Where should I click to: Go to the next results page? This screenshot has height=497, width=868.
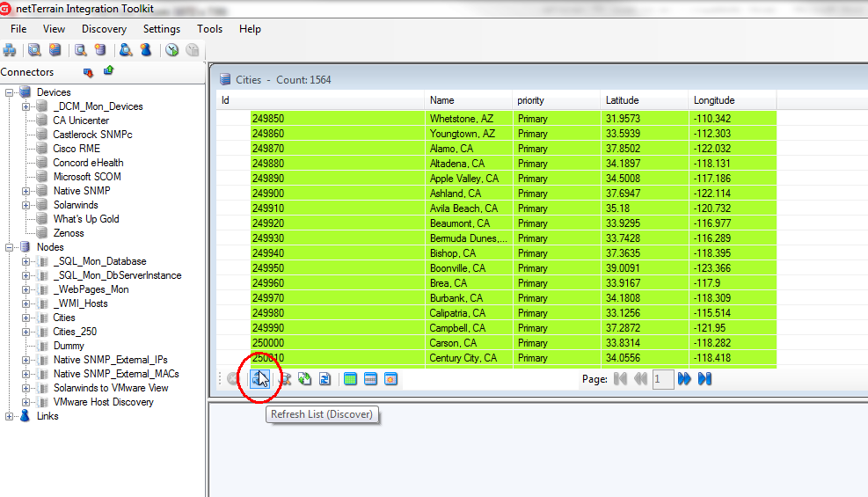684,379
